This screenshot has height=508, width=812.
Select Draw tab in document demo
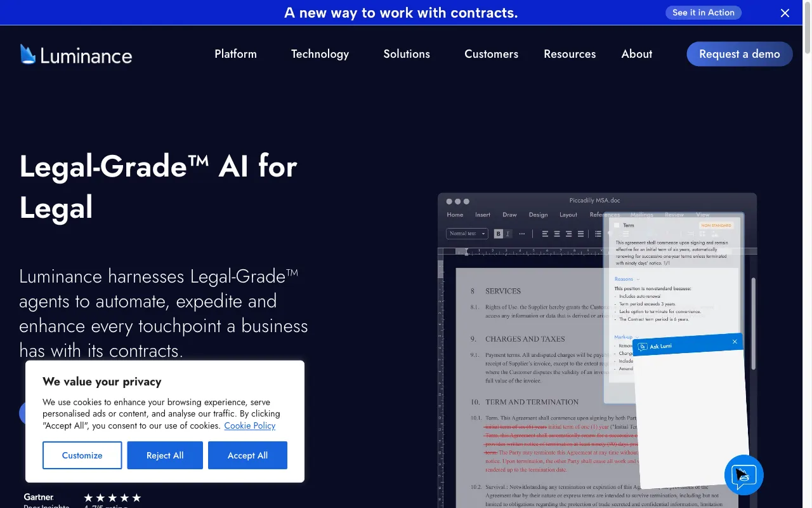point(509,215)
